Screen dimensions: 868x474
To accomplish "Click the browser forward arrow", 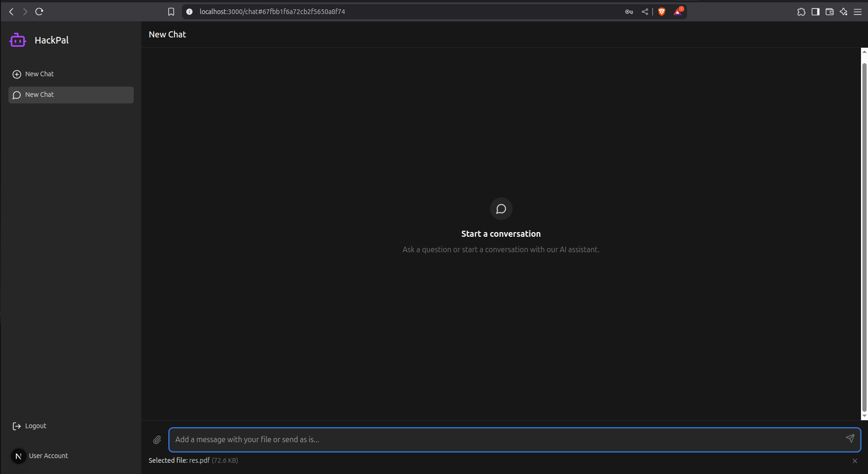I will (x=25, y=12).
